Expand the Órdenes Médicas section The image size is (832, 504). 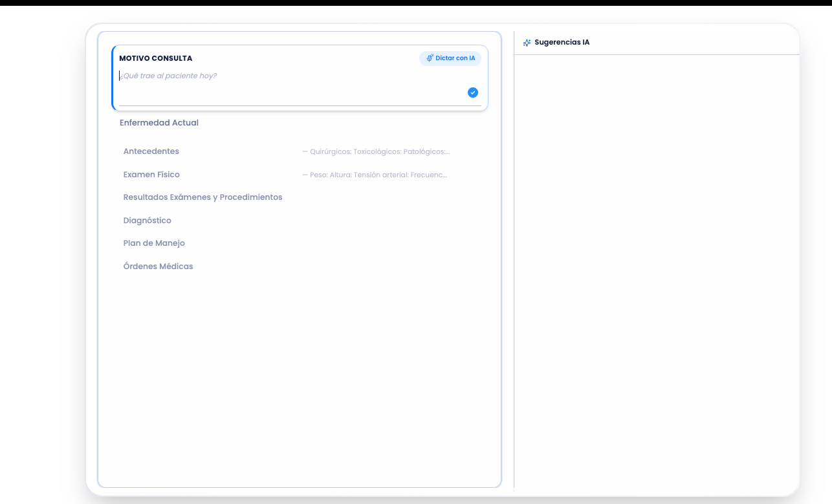[158, 267]
